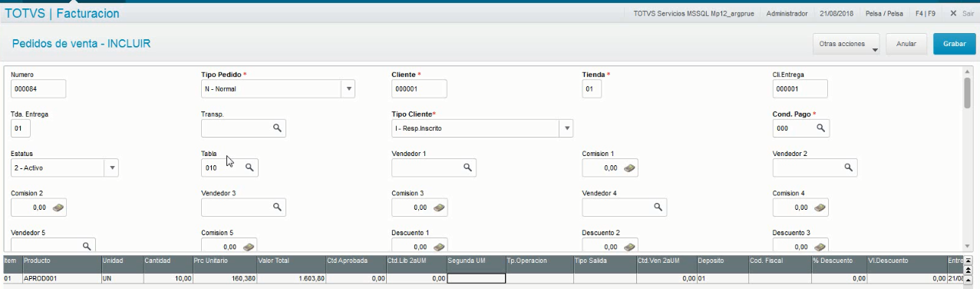This screenshot has height=289, width=980.
Task: Click the highlighted Segunda UM cell
Action: coord(476,278)
